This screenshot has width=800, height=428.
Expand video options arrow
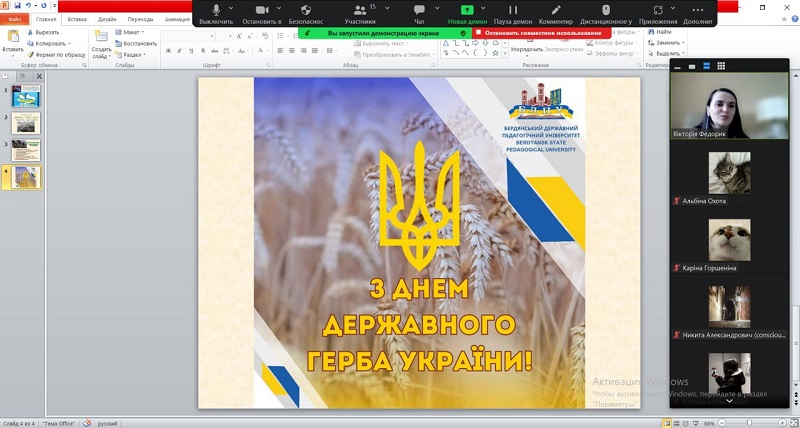(x=279, y=8)
